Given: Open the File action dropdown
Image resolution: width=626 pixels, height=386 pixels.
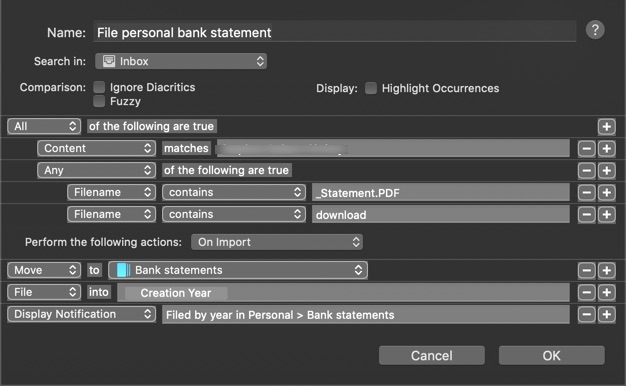Looking at the screenshot, I should coord(44,292).
